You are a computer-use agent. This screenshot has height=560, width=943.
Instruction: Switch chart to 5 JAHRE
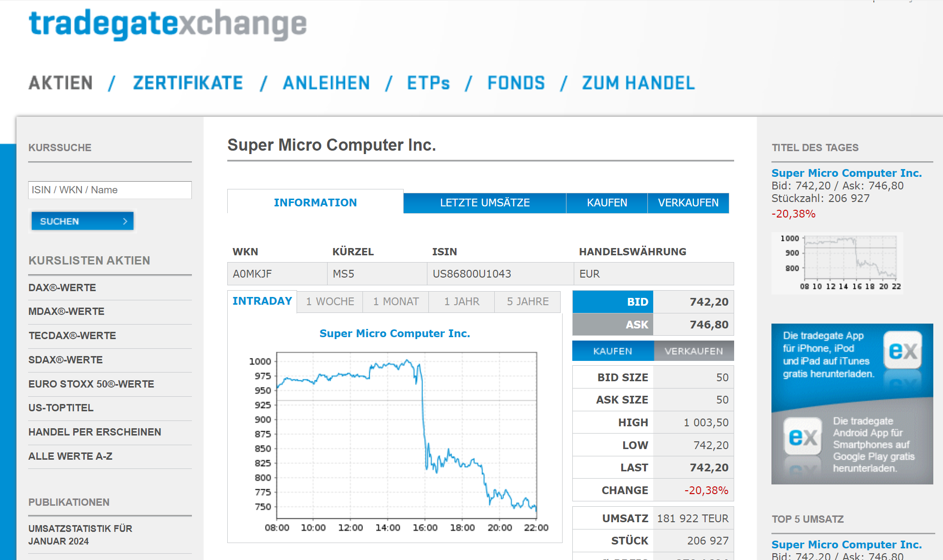point(528,302)
